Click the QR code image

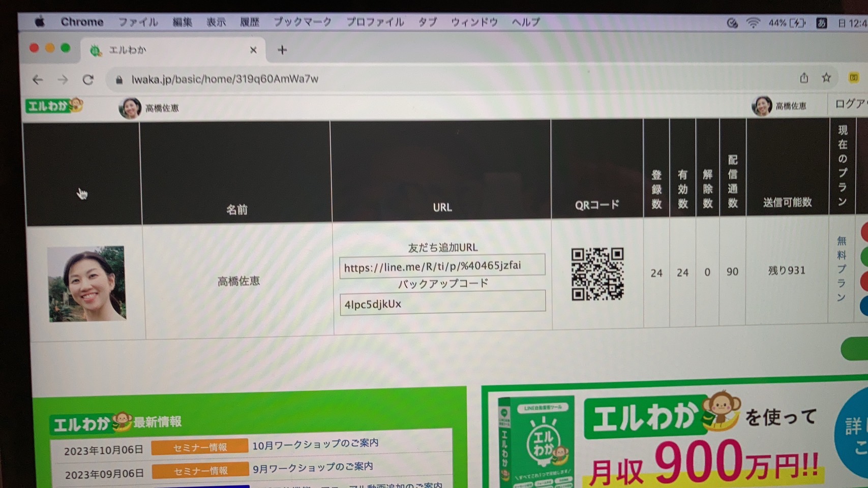[597, 274]
